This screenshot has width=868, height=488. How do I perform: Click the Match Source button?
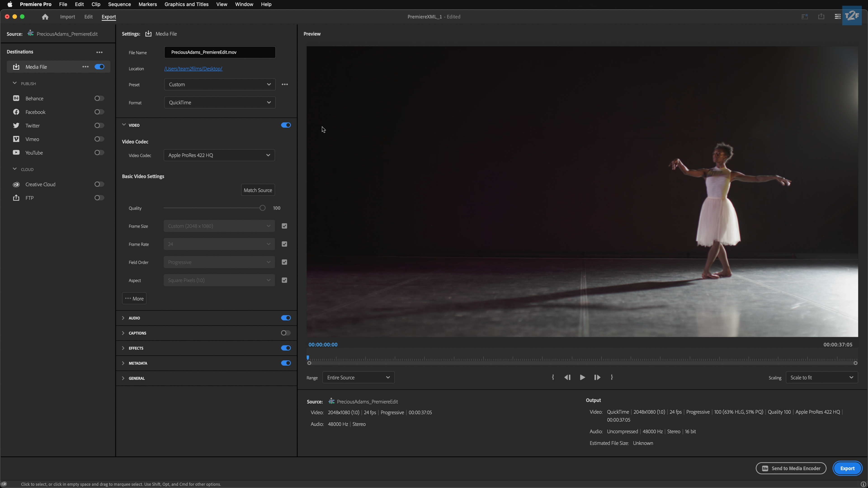pyautogui.click(x=258, y=190)
